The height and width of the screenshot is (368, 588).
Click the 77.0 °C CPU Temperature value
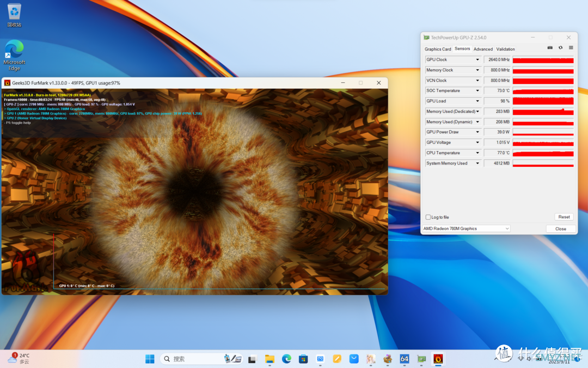[x=497, y=153]
